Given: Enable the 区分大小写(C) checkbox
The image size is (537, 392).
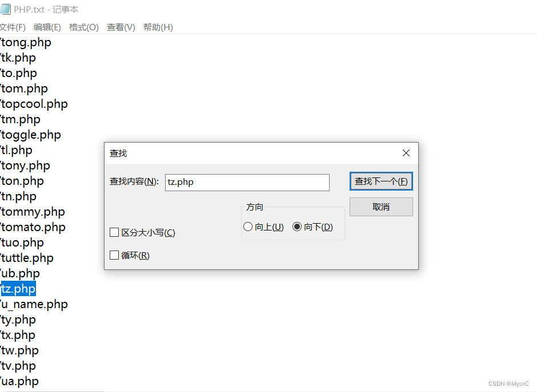Looking at the screenshot, I should point(114,232).
